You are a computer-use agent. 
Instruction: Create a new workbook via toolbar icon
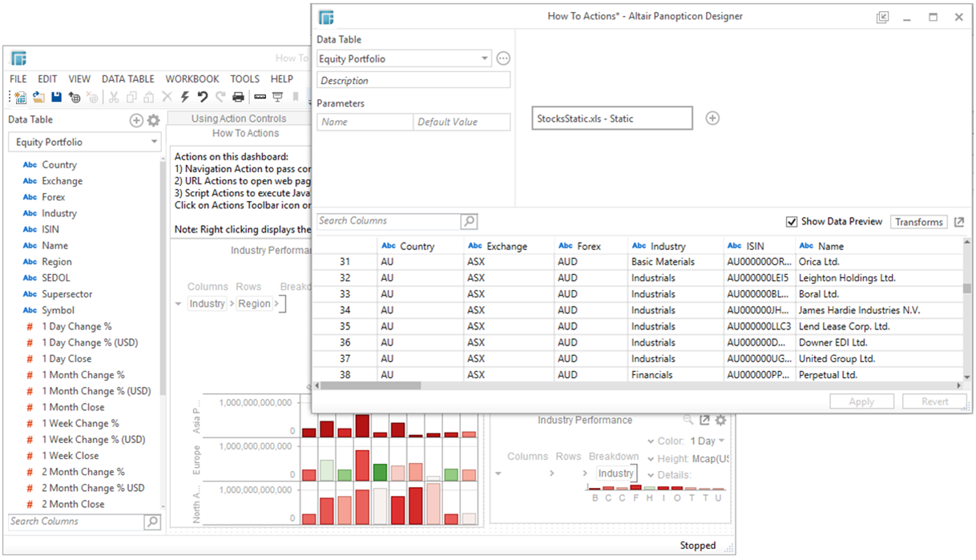pyautogui.click(x=21, y=97)
